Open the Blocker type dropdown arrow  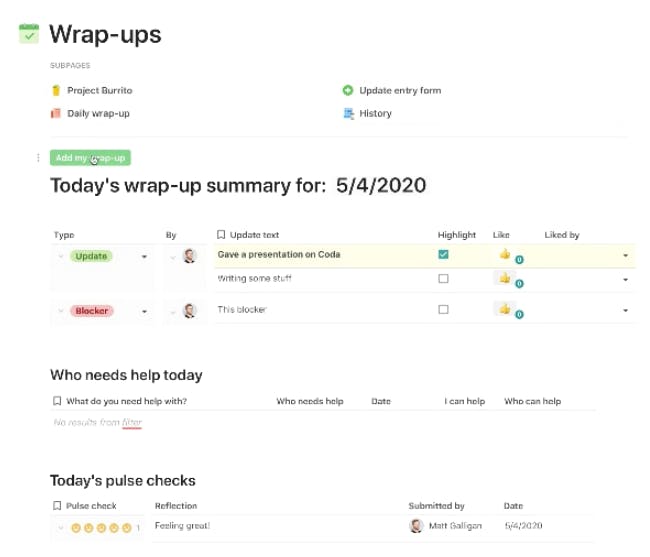click(144, 311)
